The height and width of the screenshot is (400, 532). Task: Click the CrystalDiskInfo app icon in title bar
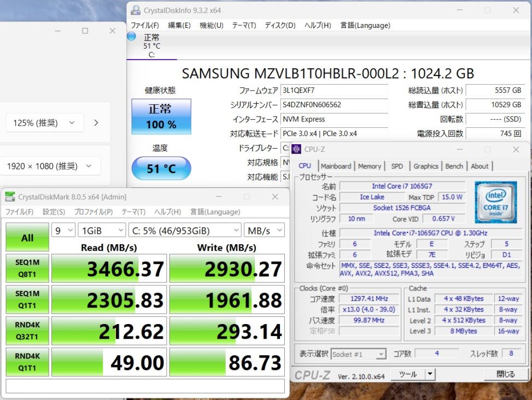[136, 10]
